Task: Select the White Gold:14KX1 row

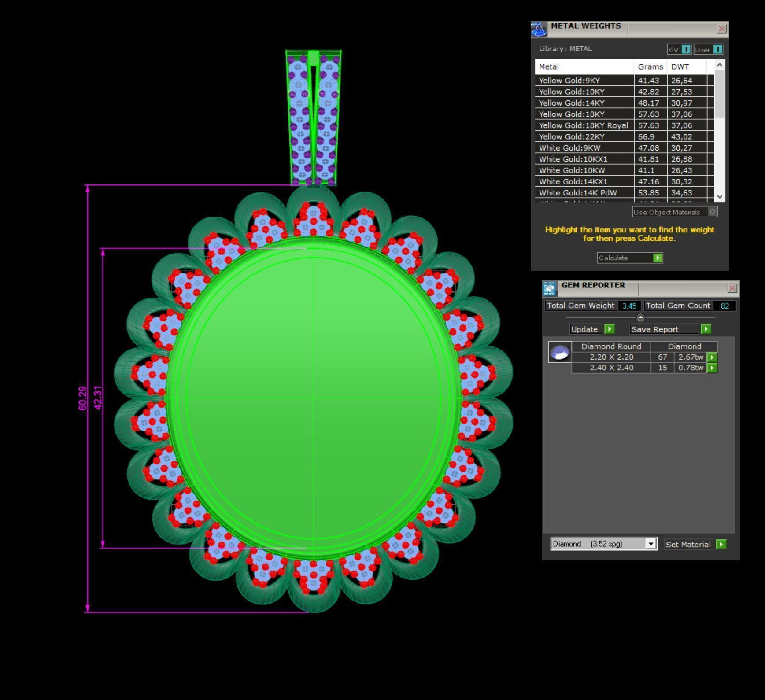Action: 625,182
